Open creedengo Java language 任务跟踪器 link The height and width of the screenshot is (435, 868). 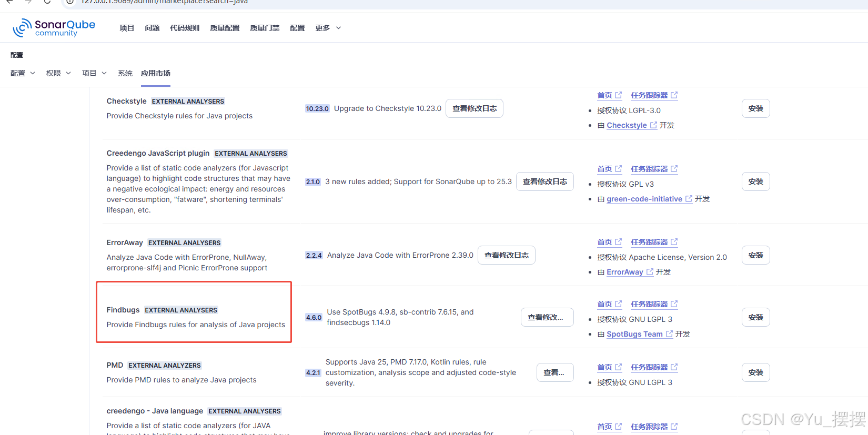click(x=654, y=427)
